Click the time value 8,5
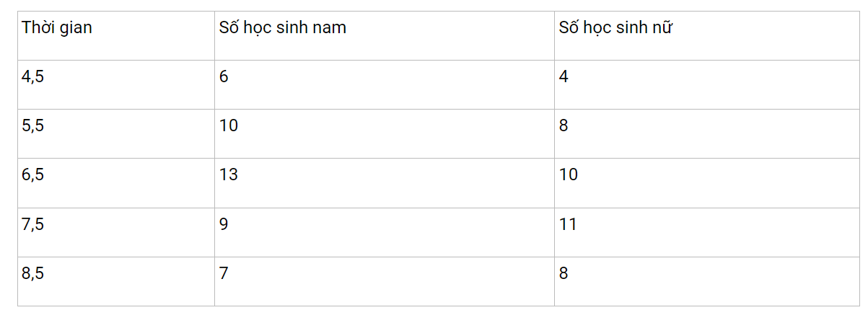Viewport: 868px width, 310px height. (x=33, y=273)
